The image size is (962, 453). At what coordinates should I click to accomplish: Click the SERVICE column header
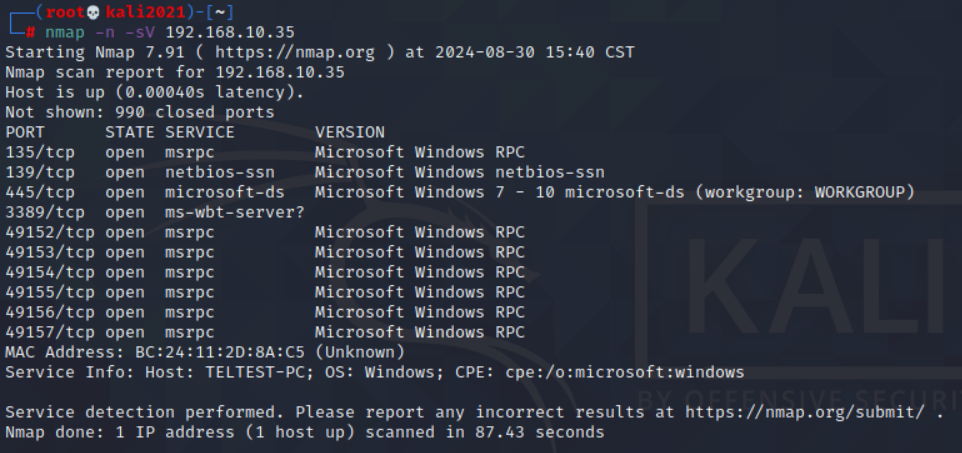[x=200, y=132]
